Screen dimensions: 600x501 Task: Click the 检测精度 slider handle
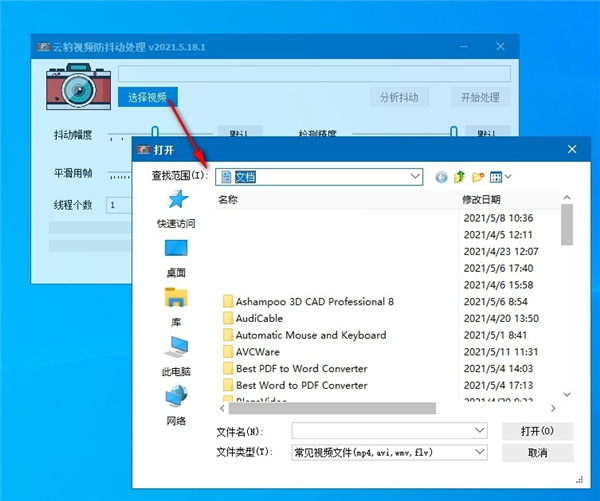(453, 131)
